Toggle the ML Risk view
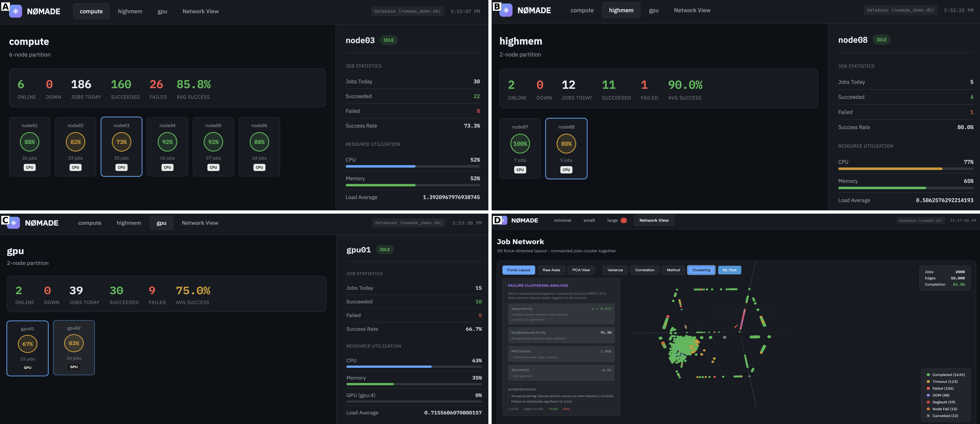The height and width of the screenshot is (424, 980). click(x=729, y=270)
